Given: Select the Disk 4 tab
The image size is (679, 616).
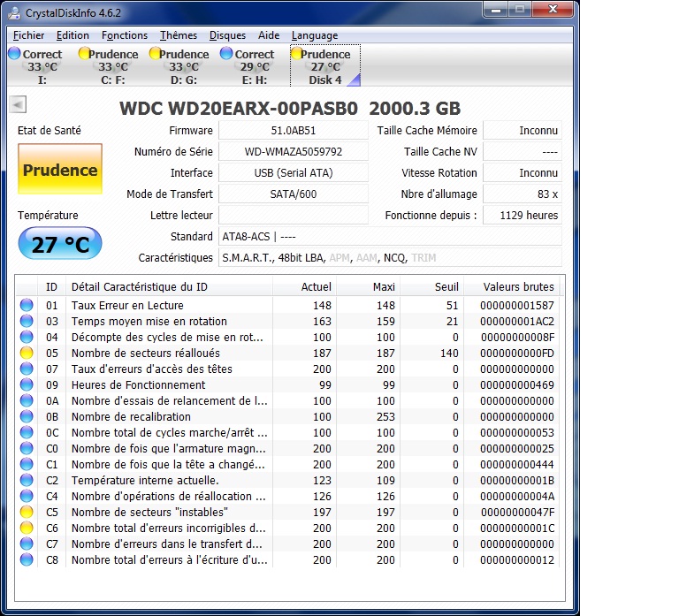Looking at the screenshot, I should point(325,66).
